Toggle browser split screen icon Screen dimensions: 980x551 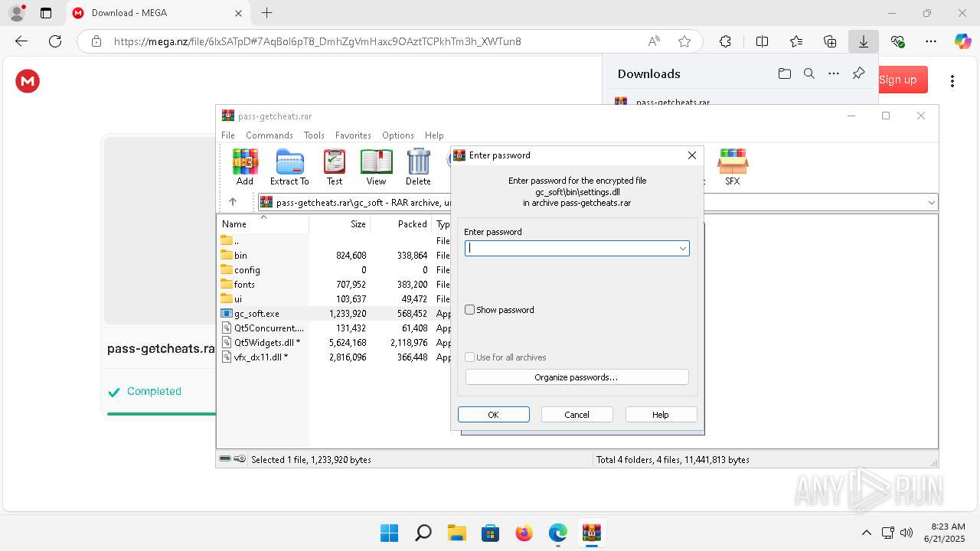(763, 41)
